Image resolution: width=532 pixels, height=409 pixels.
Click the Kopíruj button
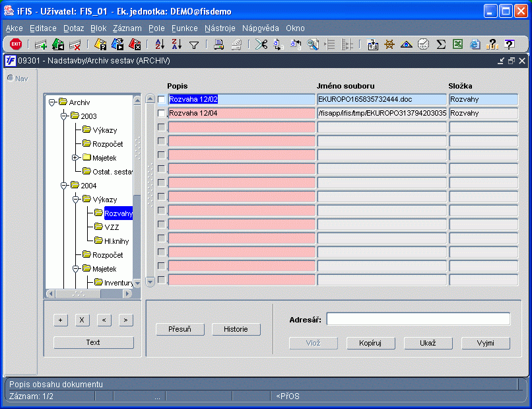coord(370,343)
